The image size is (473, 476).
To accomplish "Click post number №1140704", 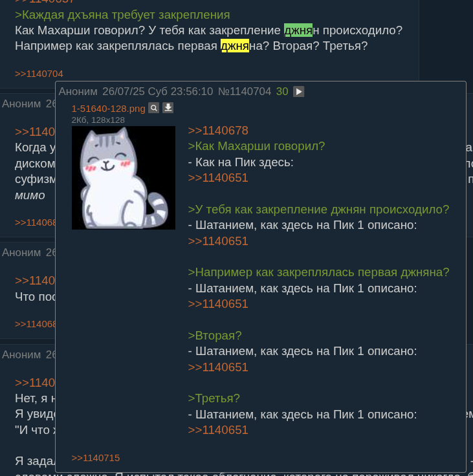I will (245, 91).
